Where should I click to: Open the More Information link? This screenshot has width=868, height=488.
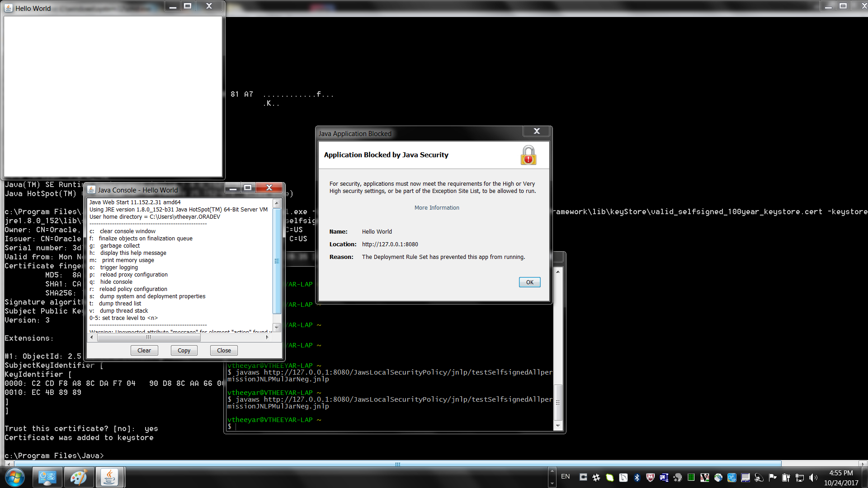pyautogui.click(x=437, y=208)
